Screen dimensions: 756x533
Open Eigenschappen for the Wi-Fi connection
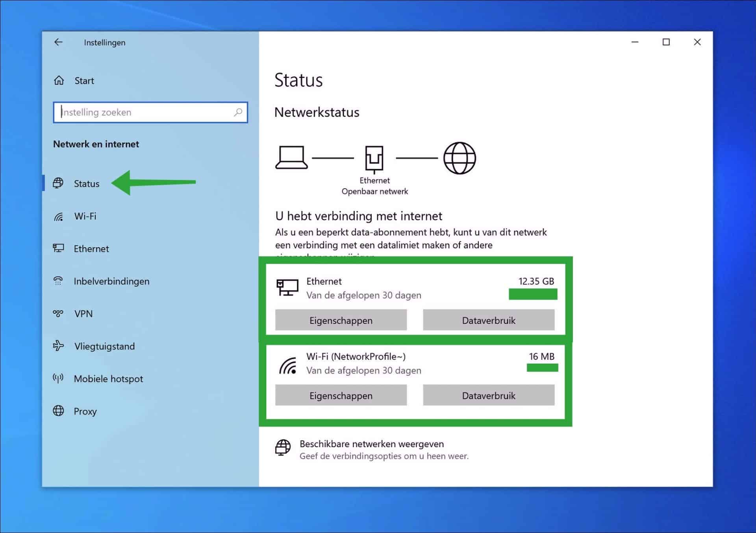tap(341, 395)
